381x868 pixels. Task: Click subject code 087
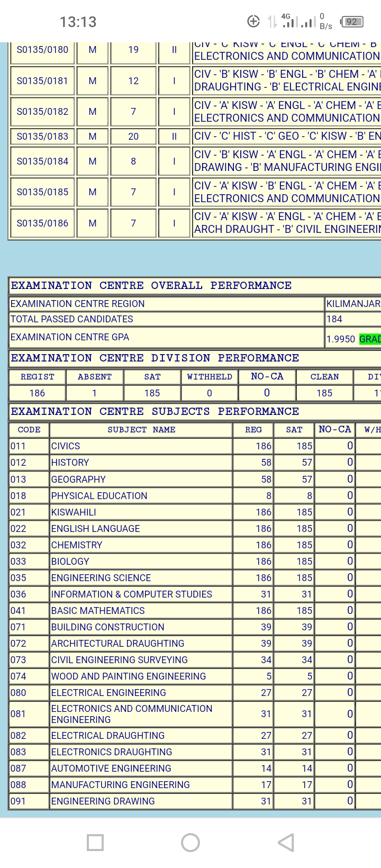click(19, 768)
